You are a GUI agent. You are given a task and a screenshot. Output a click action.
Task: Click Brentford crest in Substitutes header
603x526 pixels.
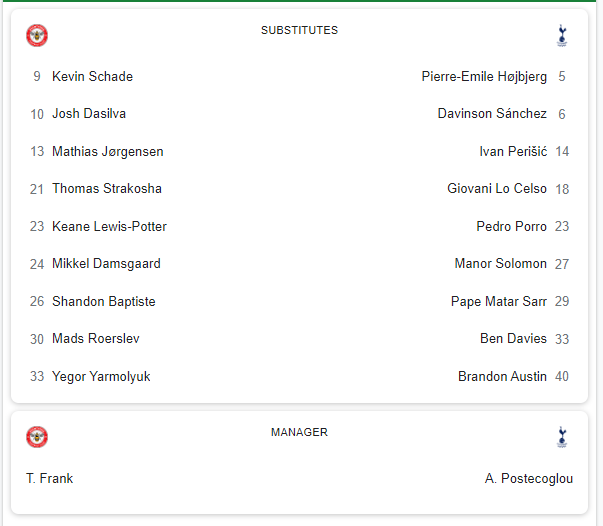coord(37,35)
